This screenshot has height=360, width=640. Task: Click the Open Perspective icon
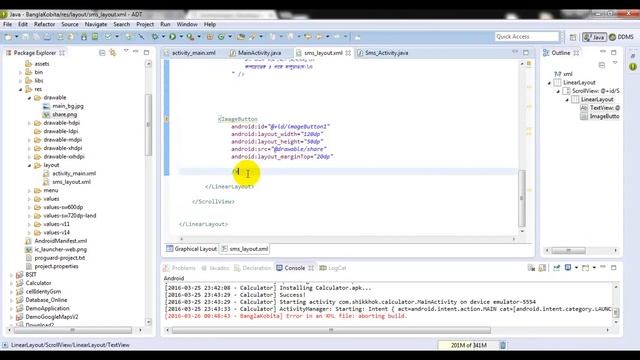click(x=573, y=37)
